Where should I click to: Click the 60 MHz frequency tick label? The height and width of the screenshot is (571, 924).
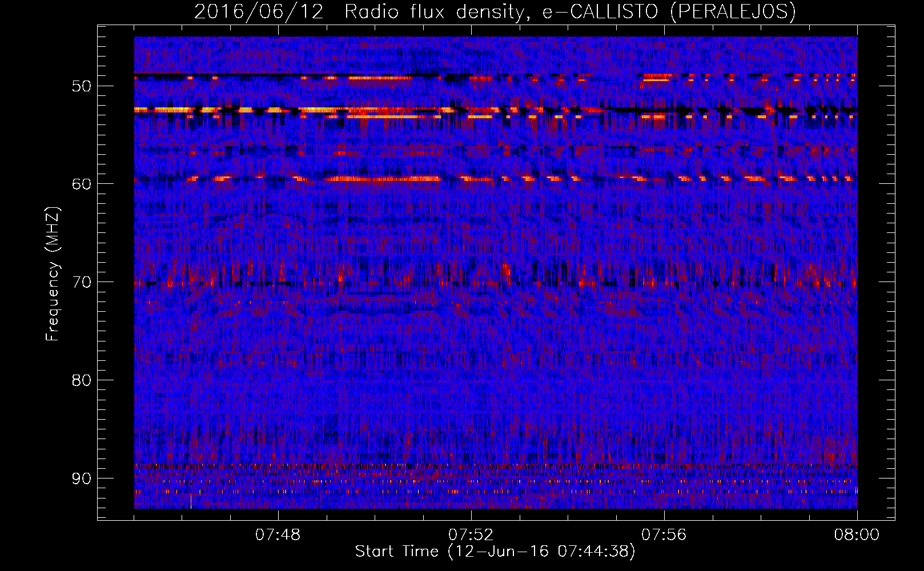(x=82, y=184)
